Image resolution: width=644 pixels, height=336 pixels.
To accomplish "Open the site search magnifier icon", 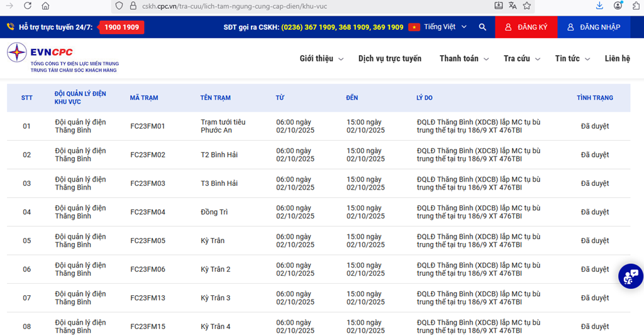I will tap(482, 27).
